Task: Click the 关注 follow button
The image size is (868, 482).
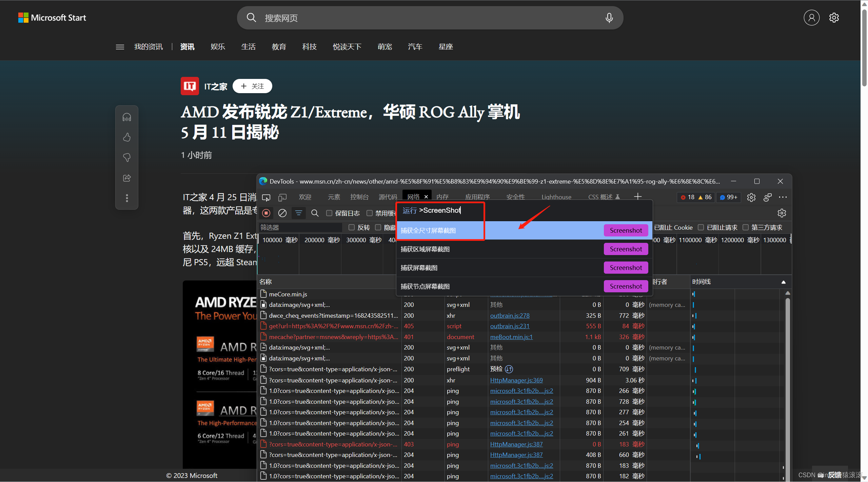Action: (252, 86)
